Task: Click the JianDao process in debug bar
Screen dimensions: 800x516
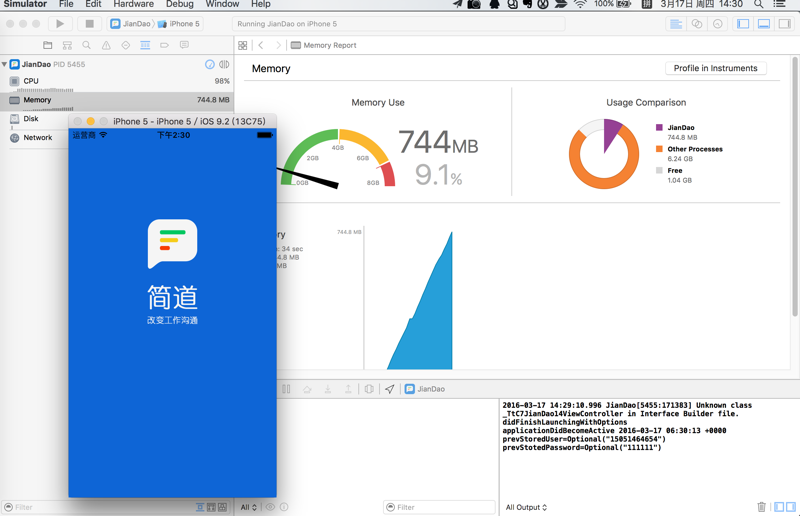Action: 425,389
